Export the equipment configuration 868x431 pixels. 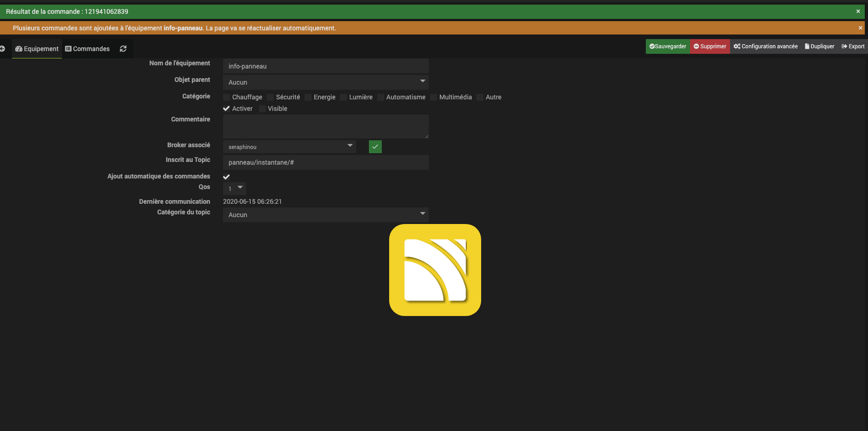[x=853, y=46]
